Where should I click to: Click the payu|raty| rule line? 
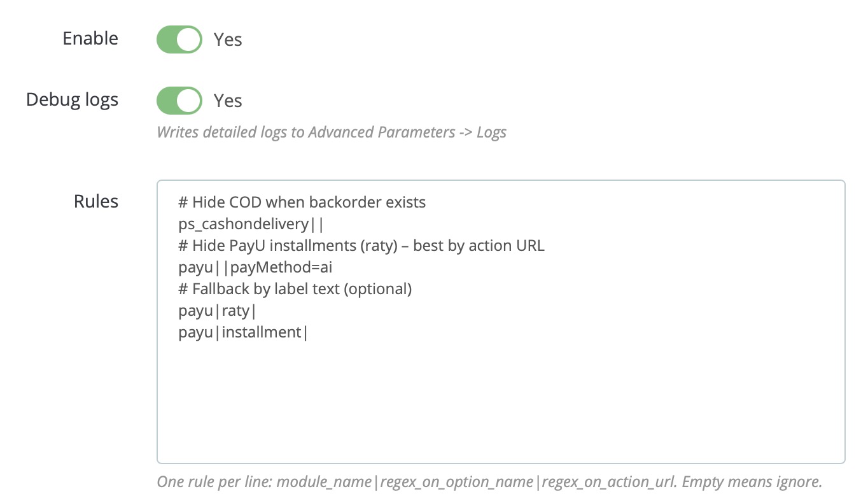point(217,311)
